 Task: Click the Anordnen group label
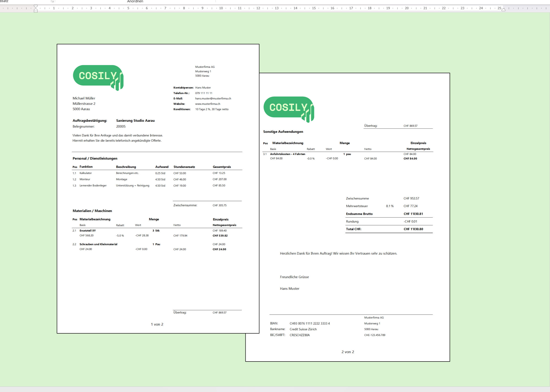point(135,1)
